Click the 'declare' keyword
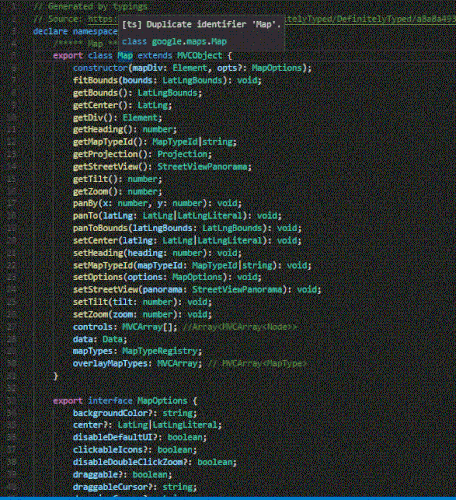Screen dimensions: 456x500 point(50,31)
